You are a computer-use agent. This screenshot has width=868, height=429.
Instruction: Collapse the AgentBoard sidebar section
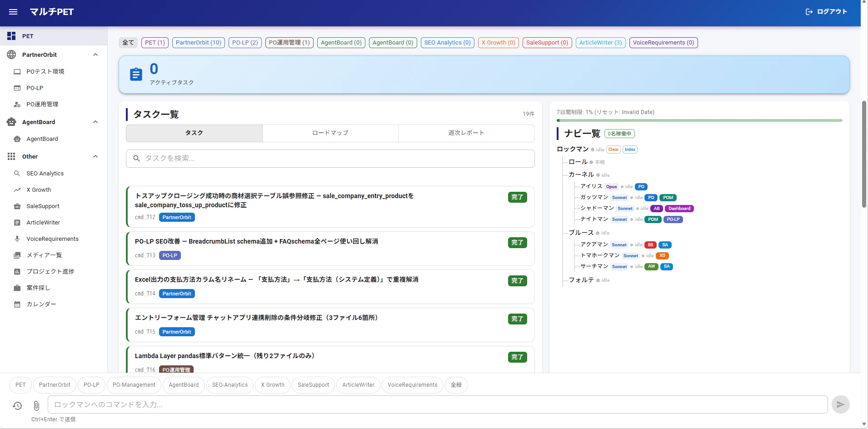point(95,122)
